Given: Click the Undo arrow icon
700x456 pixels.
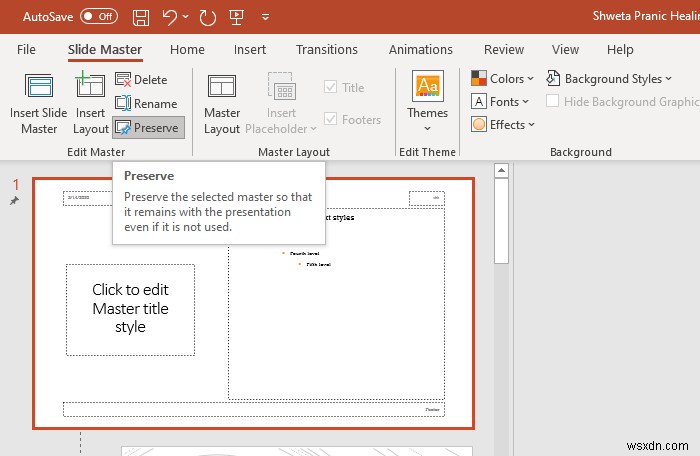Looking at the screenshot, I should pos(172,17).
